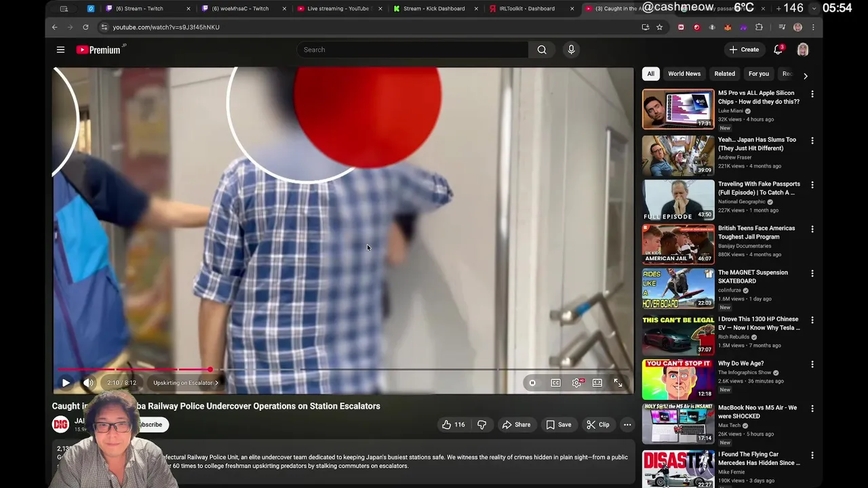Open options for 'M5 Pro vs ALL Apple Silicon' video
868x488 pixels.
pos(812,94)
